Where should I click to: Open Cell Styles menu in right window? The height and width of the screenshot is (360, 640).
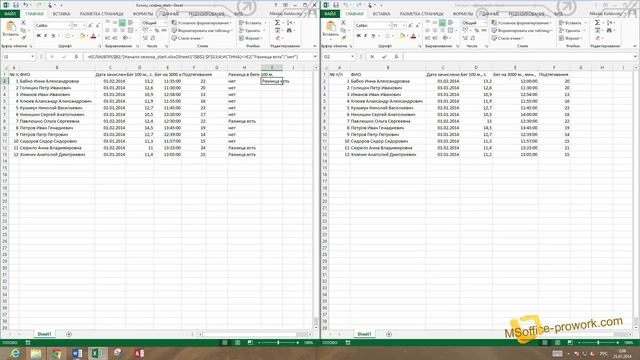508,38
